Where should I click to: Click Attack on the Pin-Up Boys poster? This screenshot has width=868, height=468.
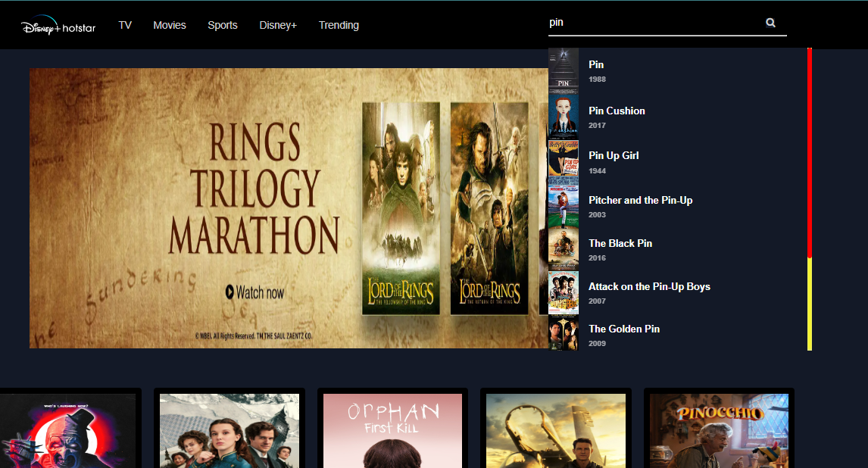(x=564, y=292)
